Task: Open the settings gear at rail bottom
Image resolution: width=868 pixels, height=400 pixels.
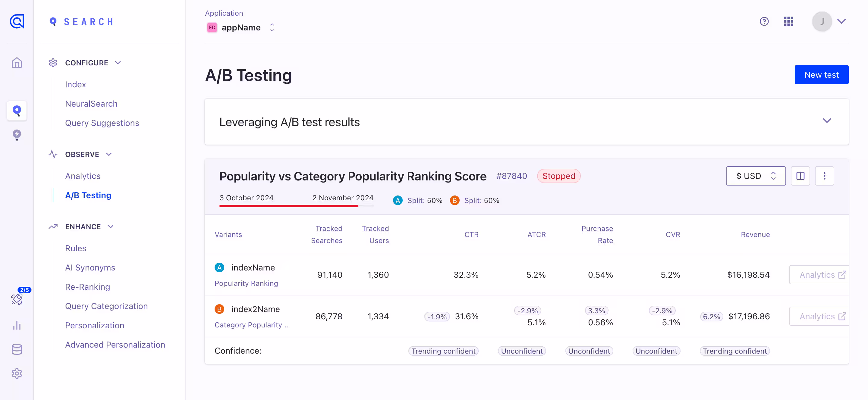Action: pos(17,373)
